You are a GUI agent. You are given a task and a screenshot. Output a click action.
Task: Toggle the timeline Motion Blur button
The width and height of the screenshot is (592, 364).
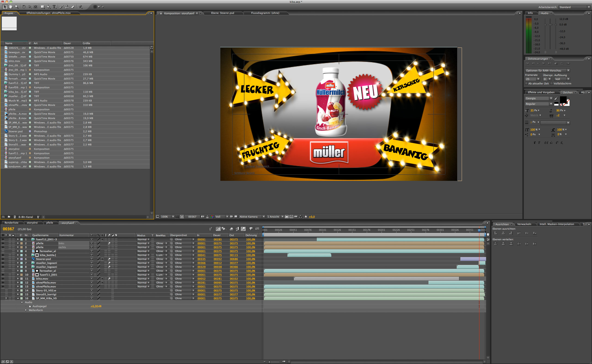[244, 229]
